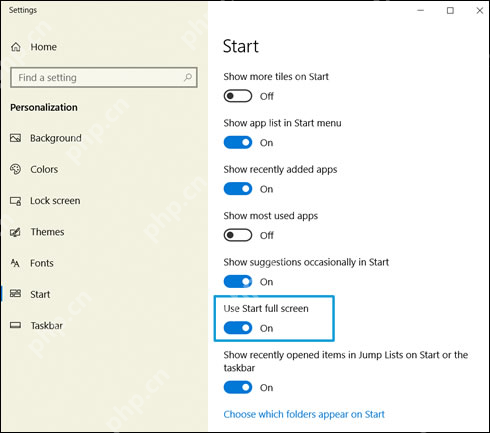Viewport: 490px width, 433px height.
Task: Go to Background settings
Action: 56,138
